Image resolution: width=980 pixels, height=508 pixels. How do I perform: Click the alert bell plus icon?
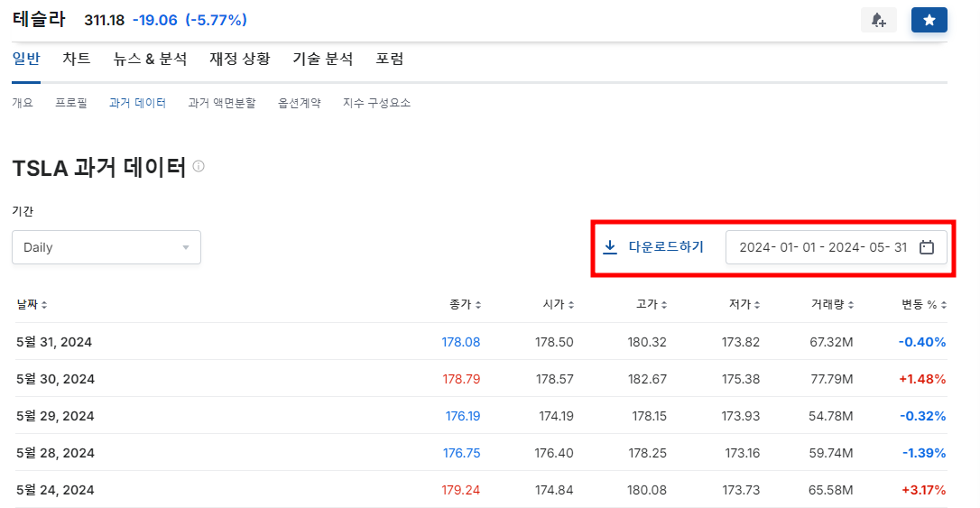(x=879, y=20)
